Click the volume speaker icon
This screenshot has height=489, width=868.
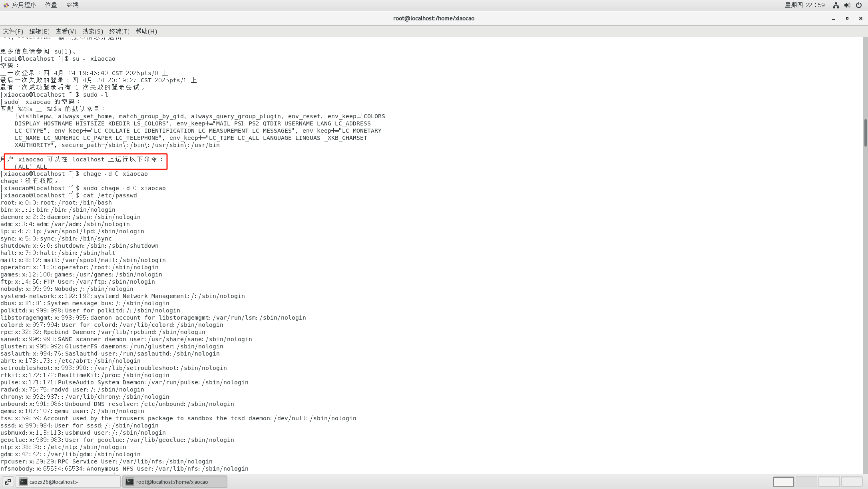point(847,5)
